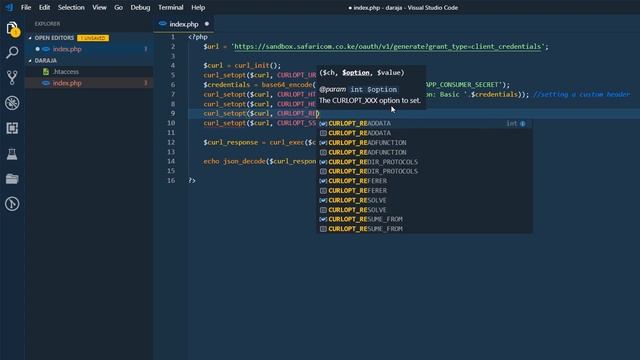Viewport: 640px width, 360px height.
Task: Open the Explorer activity bar icon
Action: pyautogui.click(x=12, y=29)
